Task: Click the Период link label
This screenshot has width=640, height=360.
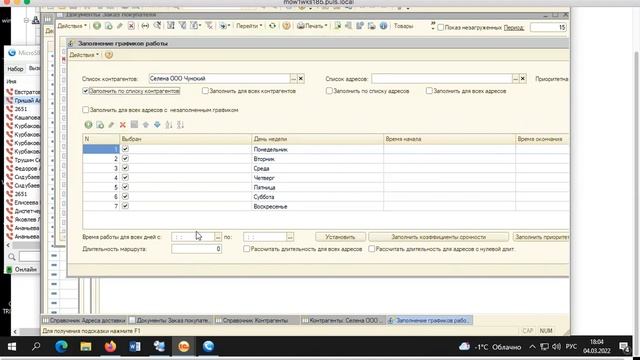Action: [x=513, y=27]
